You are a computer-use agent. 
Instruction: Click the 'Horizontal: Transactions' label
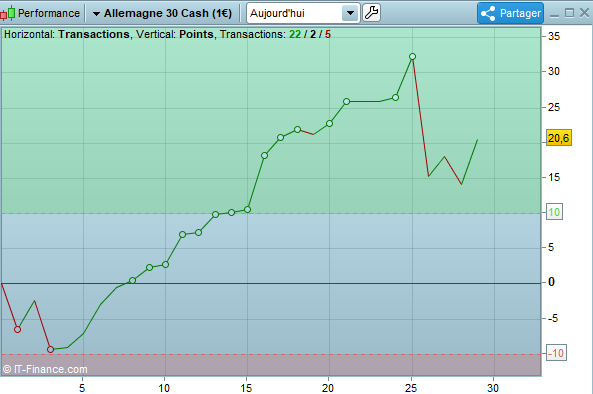click(x=67, y=34)
